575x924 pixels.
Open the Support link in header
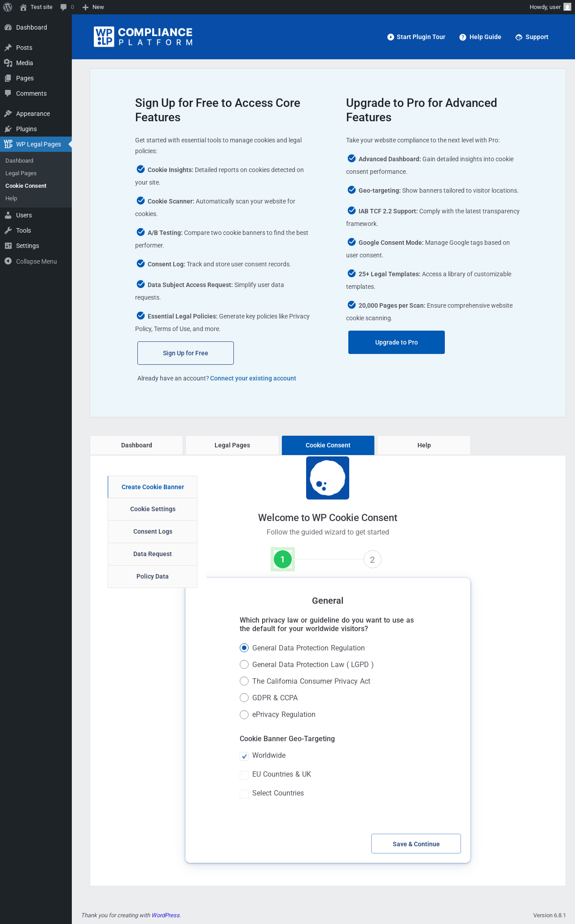coord(532,37)
